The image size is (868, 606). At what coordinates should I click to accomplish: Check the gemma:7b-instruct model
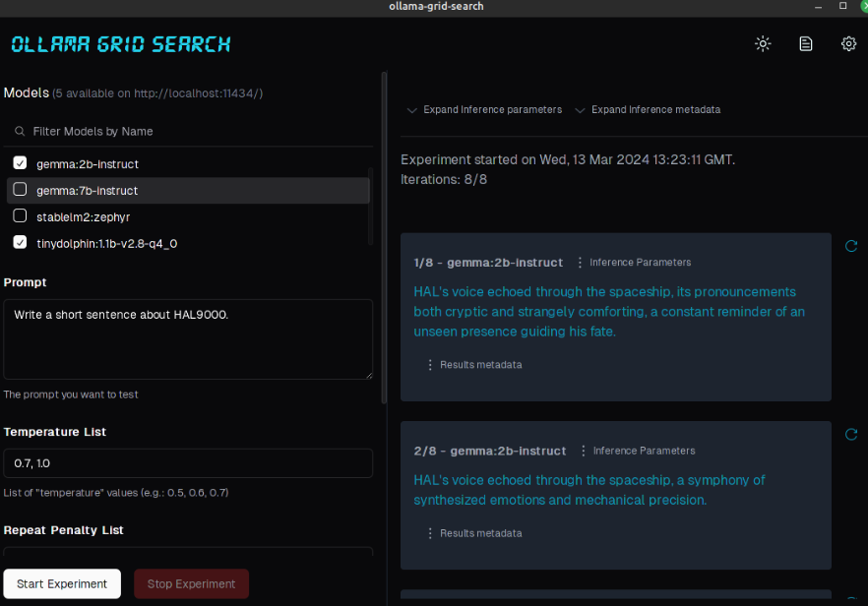[20, 189]
